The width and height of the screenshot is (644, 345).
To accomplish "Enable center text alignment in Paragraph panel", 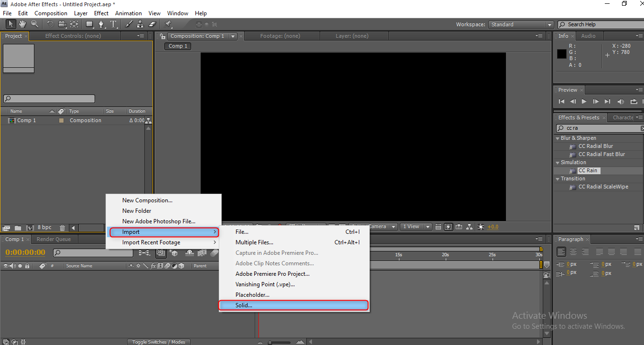I will [x=573, y=252].
